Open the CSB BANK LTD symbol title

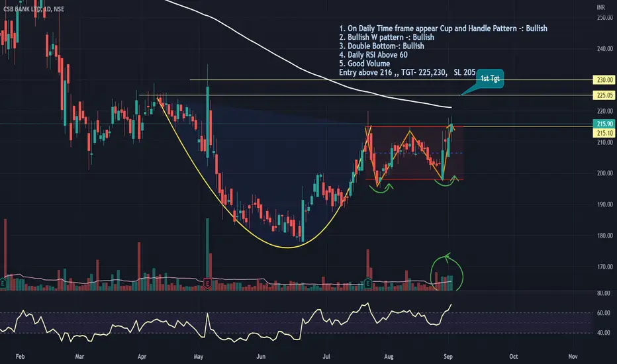click(x=34, y=9)
